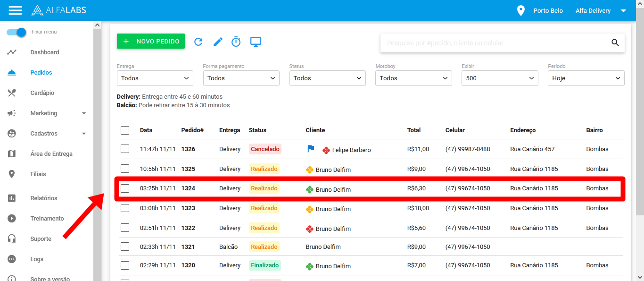Screen dimensions: 644x281
Task: Click the monitor display icon
Action: click(256, 42)
